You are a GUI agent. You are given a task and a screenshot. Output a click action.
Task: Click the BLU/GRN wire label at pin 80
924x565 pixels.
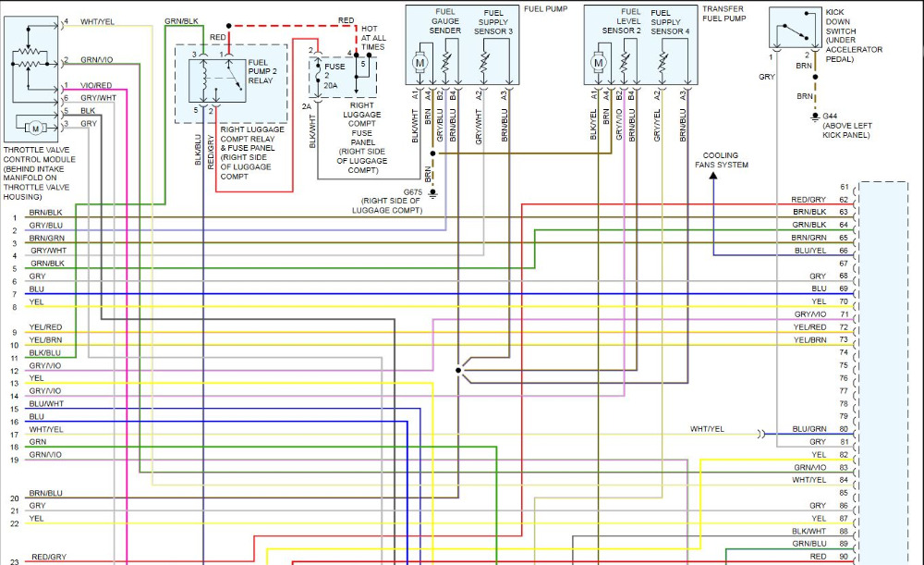tap(808, 429)
